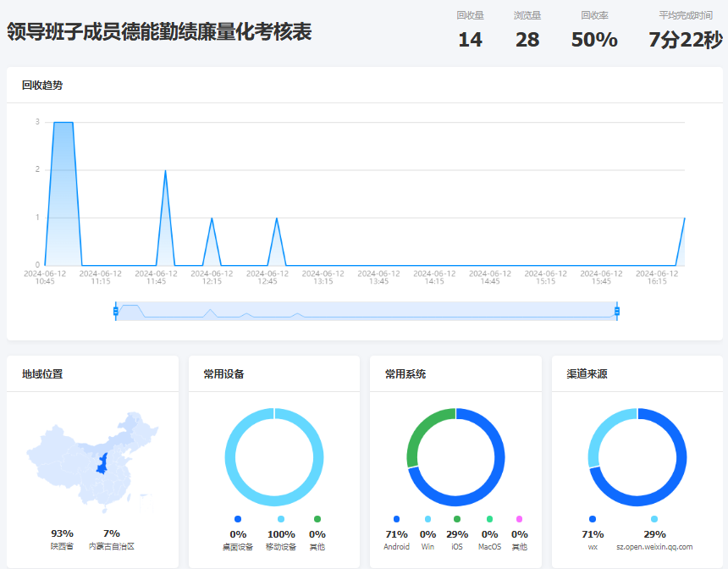728x569 pixels.
Task: Click the 回收率 50% statistic
Action: point(594,40)
